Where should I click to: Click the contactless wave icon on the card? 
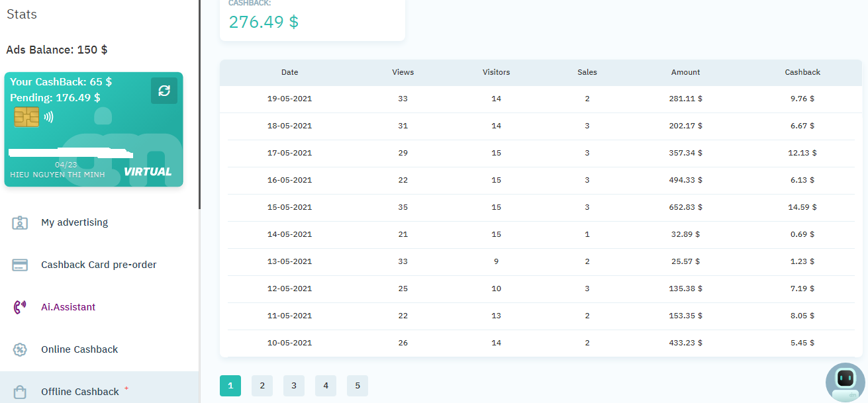click(48, 117)
